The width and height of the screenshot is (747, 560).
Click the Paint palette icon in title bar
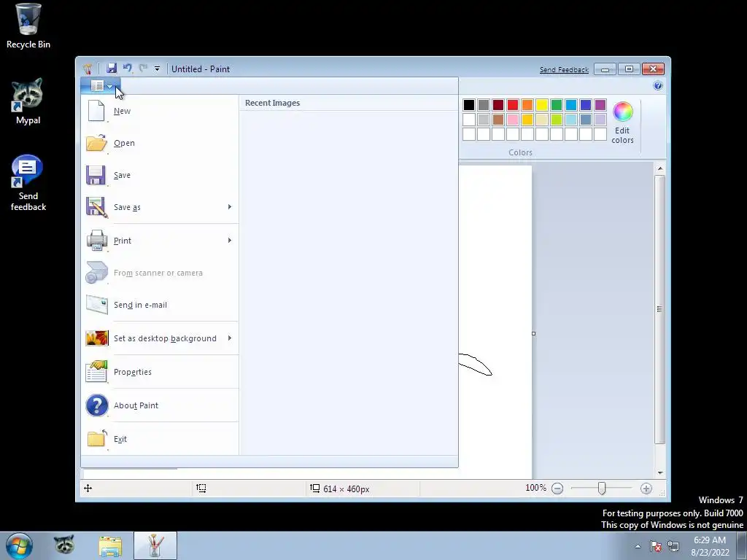coord(88,69)
